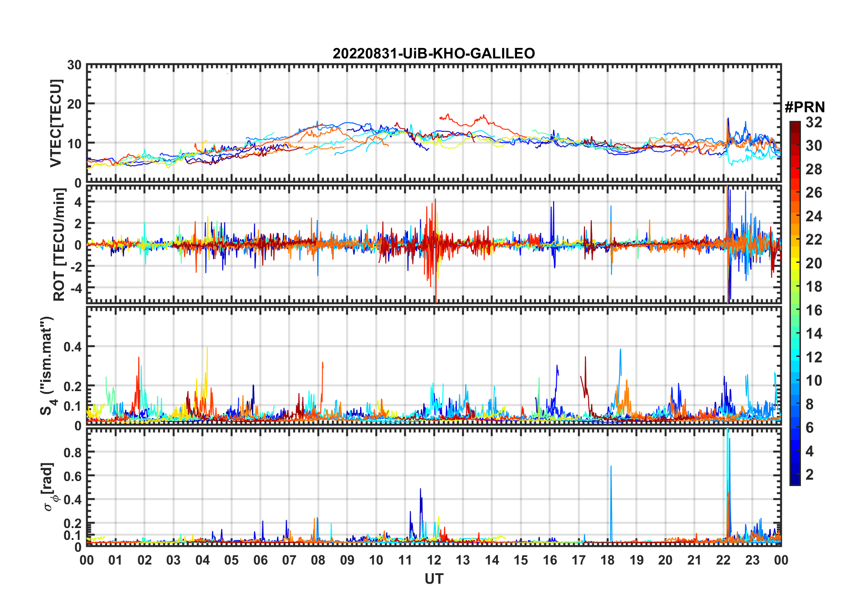Click sigma phi y-axis tick label 0.6

(73, 476)
